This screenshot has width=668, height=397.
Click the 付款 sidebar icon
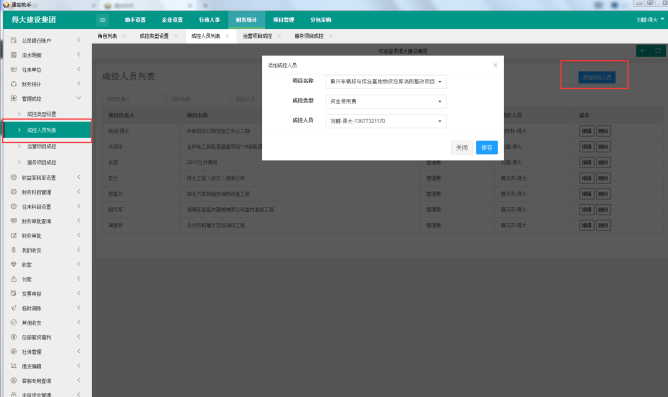[x=14, y=279]
